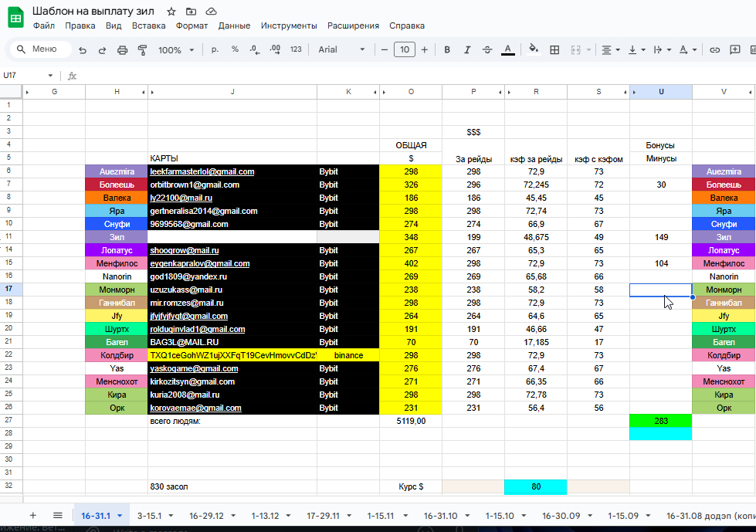Viewport: 756px width, 532px height.
Task: Open the text color picker
Action: coord(507,49)
